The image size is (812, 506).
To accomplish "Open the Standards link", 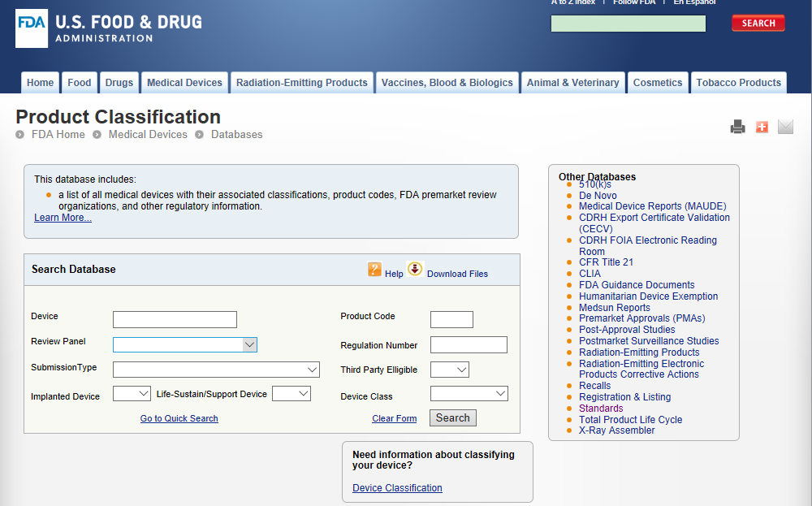I will pos(601,409).
